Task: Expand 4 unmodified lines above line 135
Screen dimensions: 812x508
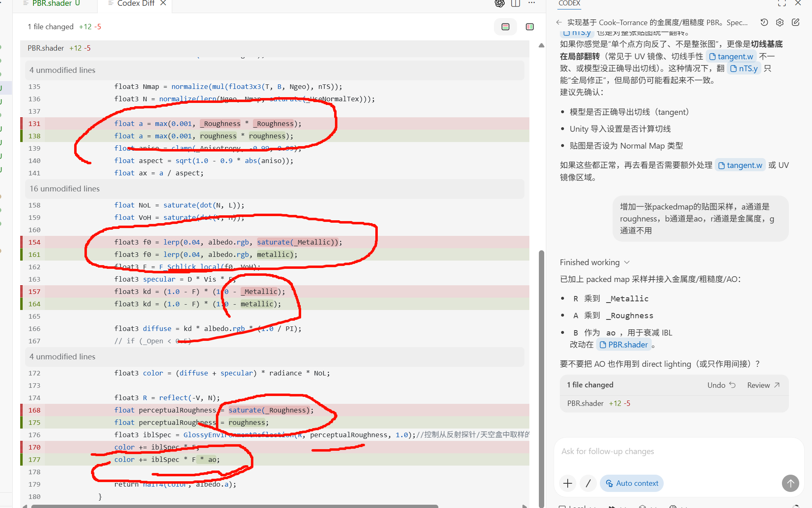Action: click(62, 70)
